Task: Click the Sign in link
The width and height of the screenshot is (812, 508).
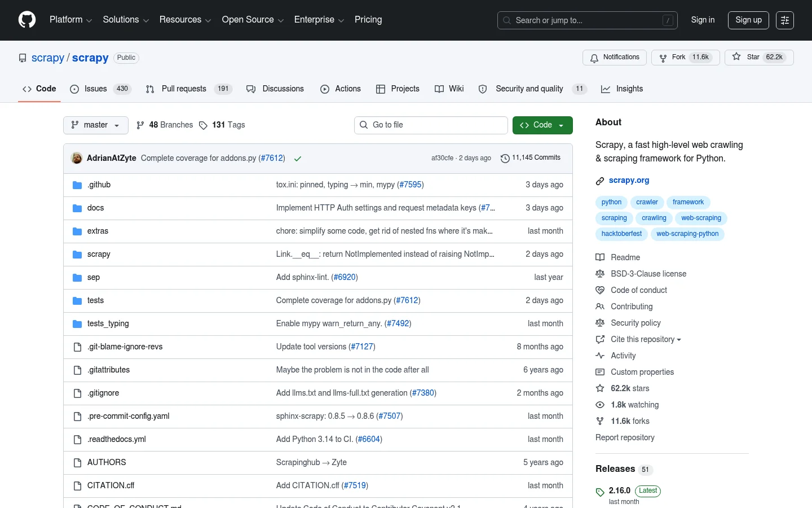Action: point(703,20)
